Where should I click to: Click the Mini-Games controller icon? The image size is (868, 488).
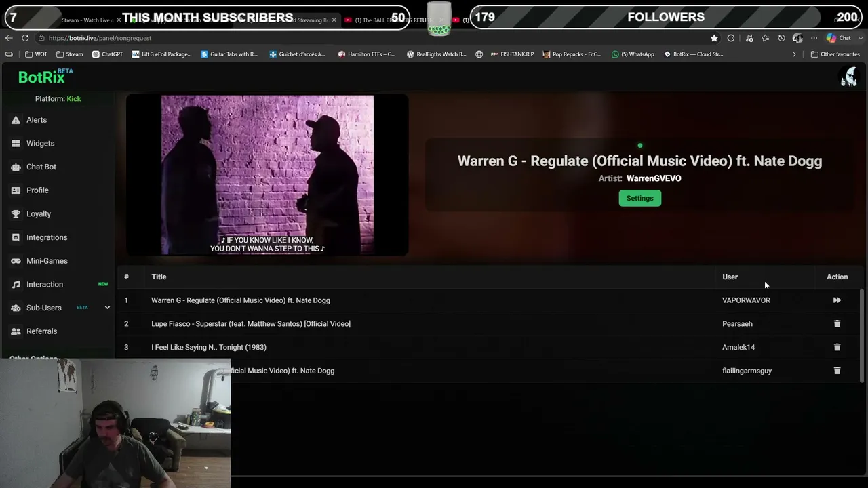[x=16, y=261]
